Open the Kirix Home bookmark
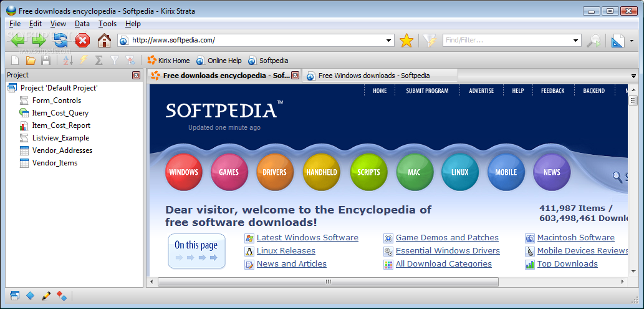The image size is (644, 309). click(169, 61)
